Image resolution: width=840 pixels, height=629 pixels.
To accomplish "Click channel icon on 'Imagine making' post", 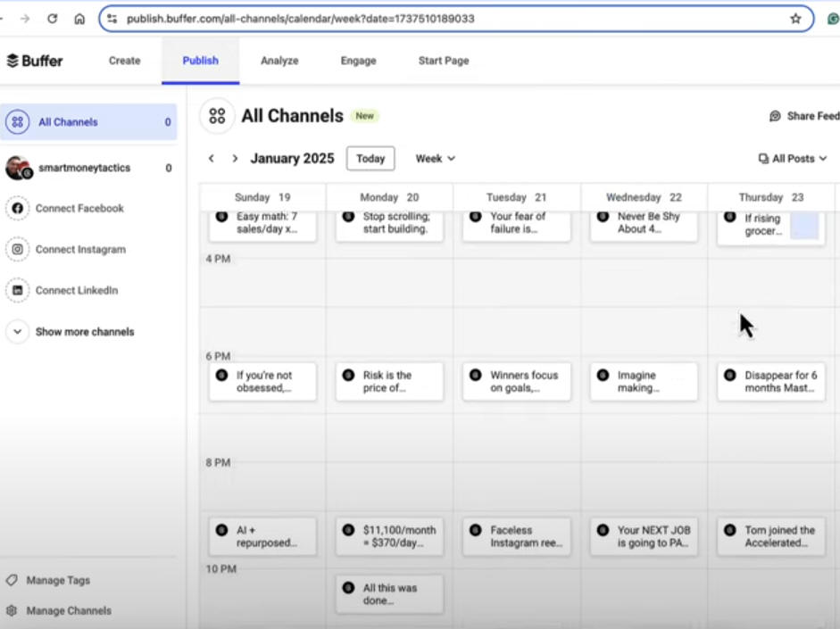I will [603, 376].
